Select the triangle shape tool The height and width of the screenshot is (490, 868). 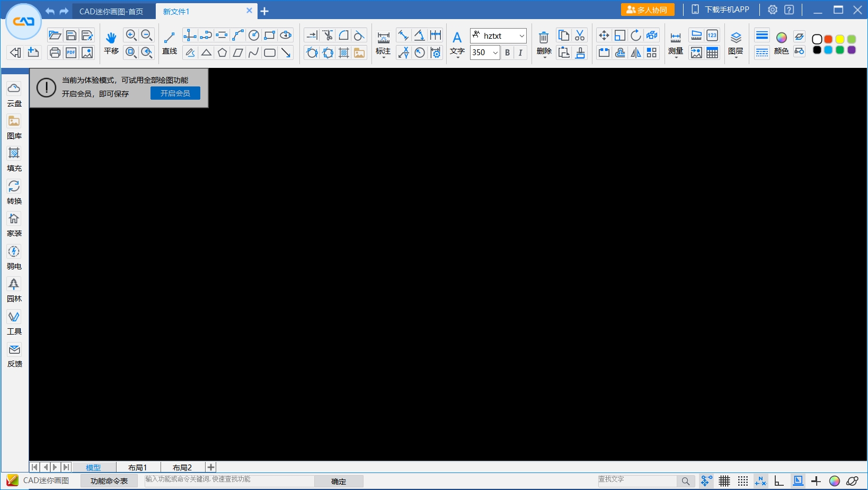coord(206,52)
